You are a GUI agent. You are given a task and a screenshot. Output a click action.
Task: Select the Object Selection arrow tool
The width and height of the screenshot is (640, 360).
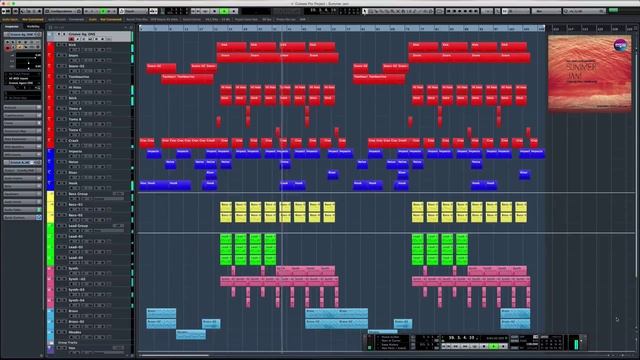click(x=365, y=11)
